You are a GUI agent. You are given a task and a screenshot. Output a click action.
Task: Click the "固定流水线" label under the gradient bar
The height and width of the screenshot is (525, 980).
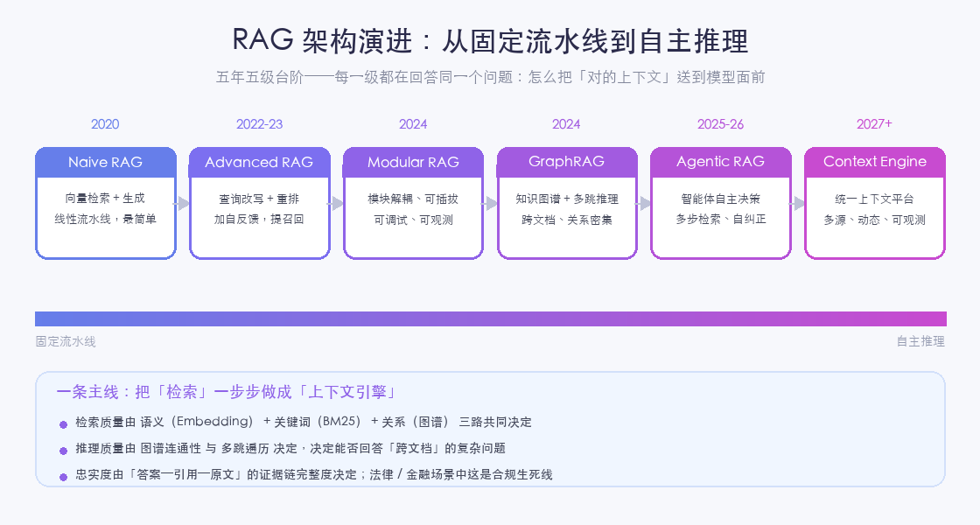(66, 341)
